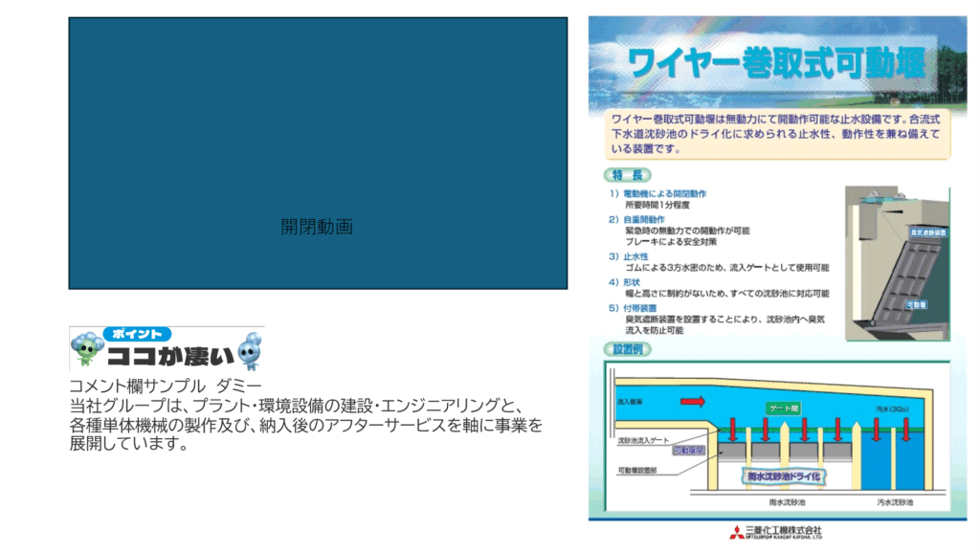Viewport: 980px width, 552px height.
Task: Click feature heading 形状
Action: tap(632, 282)
